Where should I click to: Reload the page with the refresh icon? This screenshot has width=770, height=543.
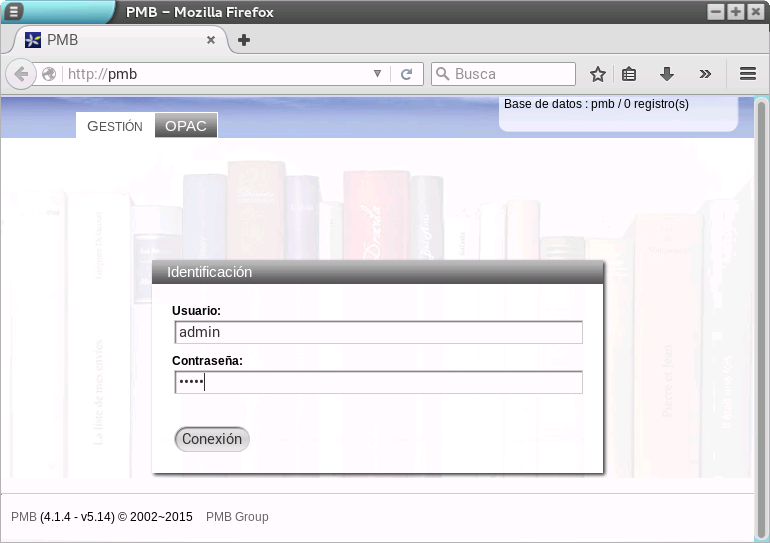coord(407,74)
